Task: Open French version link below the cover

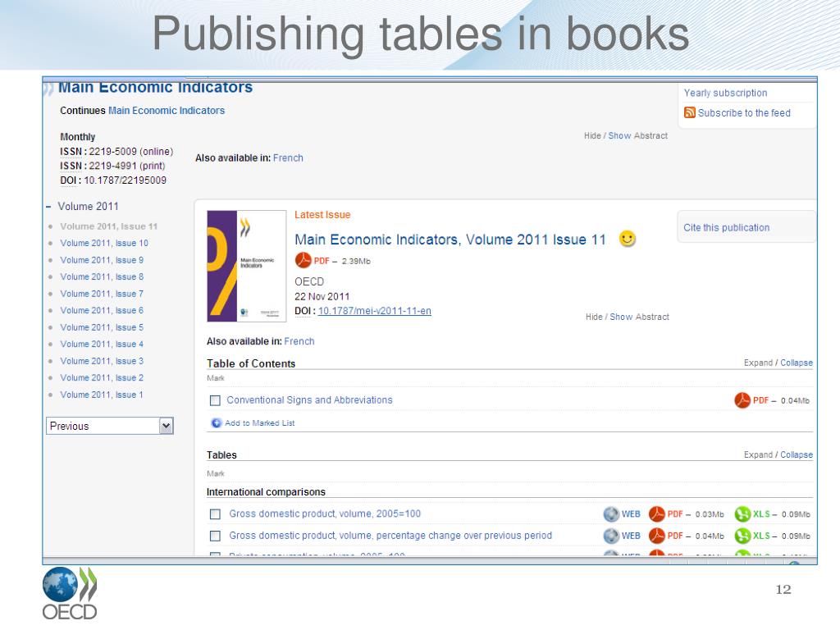Action: coord(299,341)
